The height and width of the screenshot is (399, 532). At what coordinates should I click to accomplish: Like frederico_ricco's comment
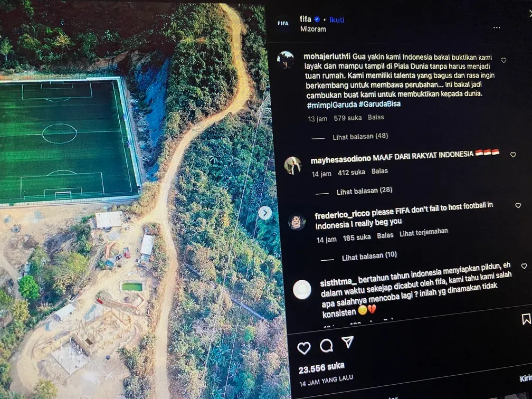pos(518,206)
